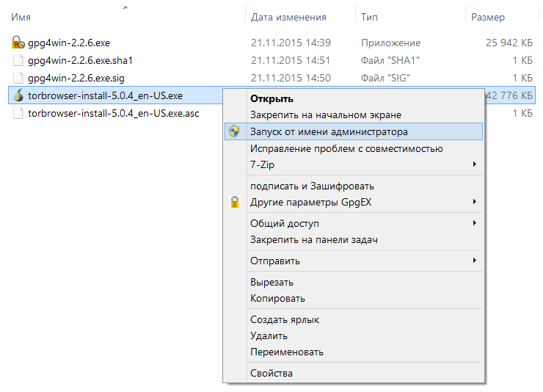The height and width of the screenshot is (392, 543).
Task: Choose Удалить from the context menu
Action: click(x=269, y=335)
